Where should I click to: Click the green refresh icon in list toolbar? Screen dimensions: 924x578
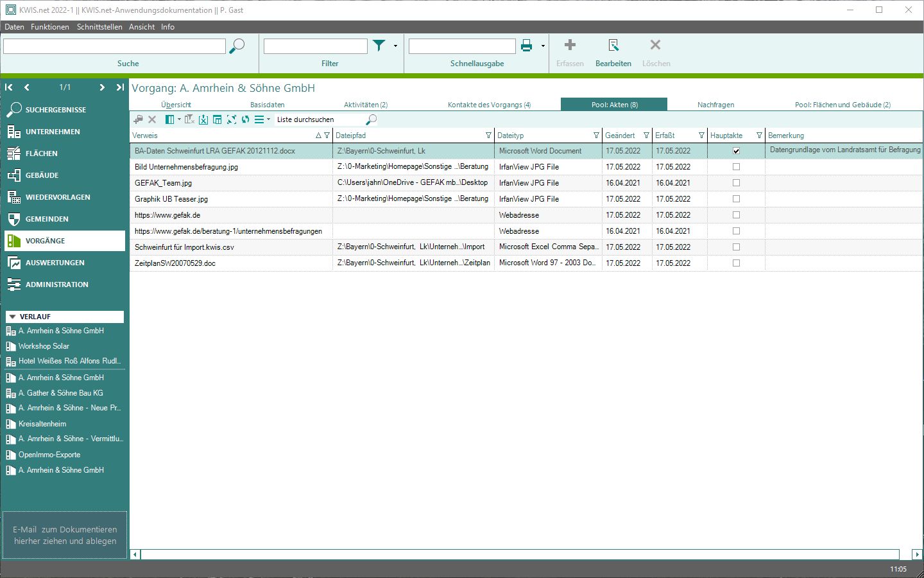pyautogui.click(x=245, y=119)
